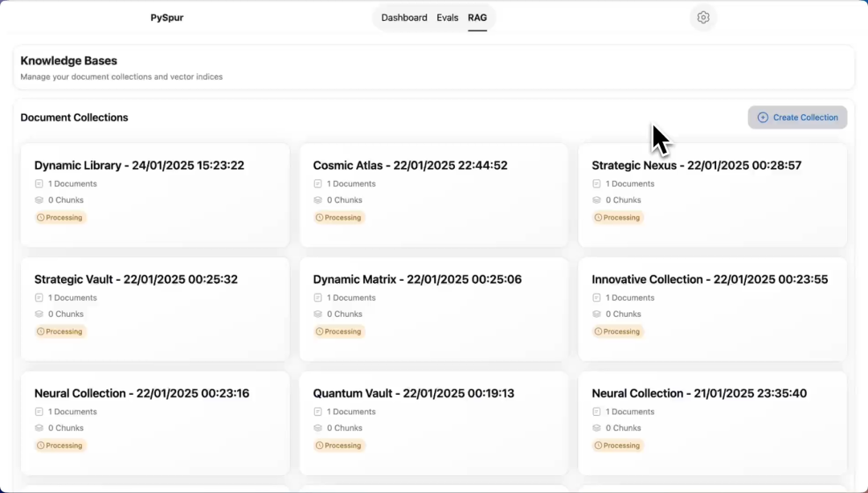Click clock icon in Dynamic Library Processing badge
The image size is (868, 493).
pyautogui.click(x=40, y=218)
